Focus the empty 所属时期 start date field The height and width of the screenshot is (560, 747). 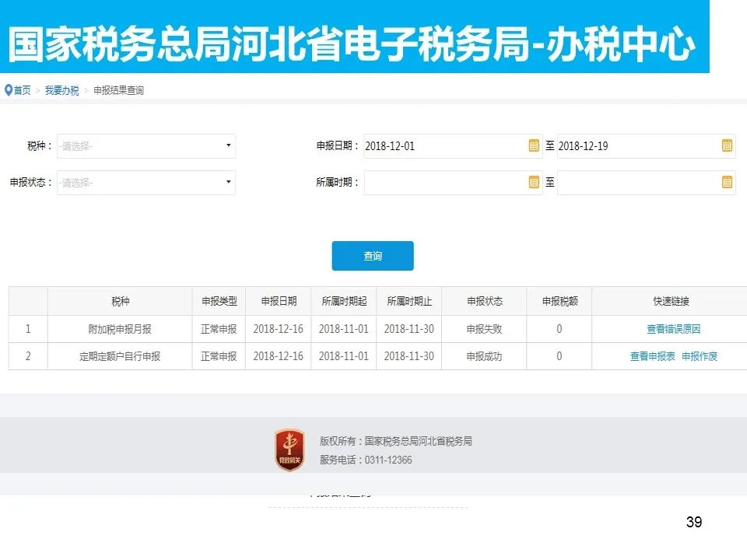(x=453, y=182)
